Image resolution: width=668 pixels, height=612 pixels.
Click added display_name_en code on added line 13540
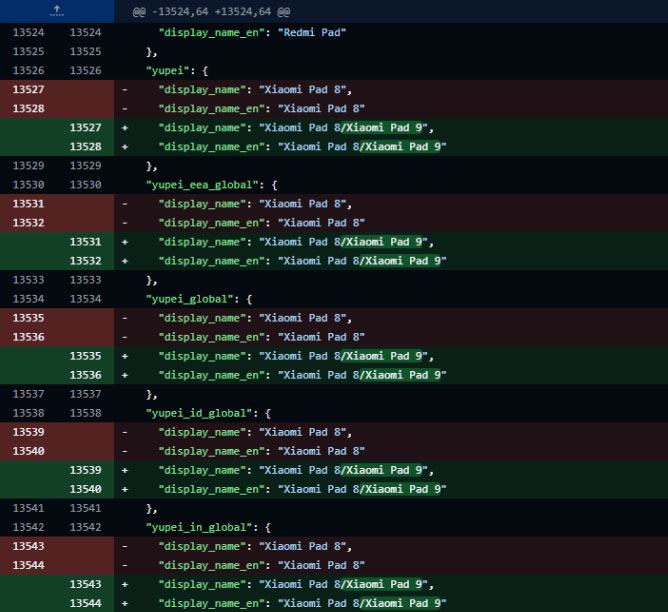[x=302, y=489]
